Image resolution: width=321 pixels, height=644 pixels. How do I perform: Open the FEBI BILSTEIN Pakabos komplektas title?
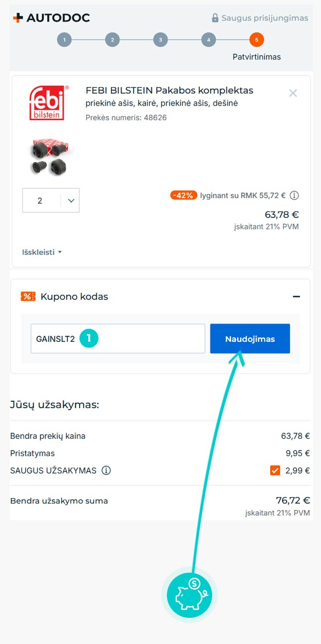point(169,90)
